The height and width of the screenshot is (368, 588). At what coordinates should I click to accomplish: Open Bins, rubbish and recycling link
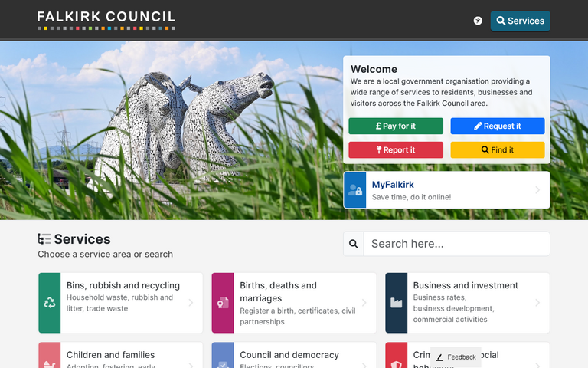tap(123, 285)
